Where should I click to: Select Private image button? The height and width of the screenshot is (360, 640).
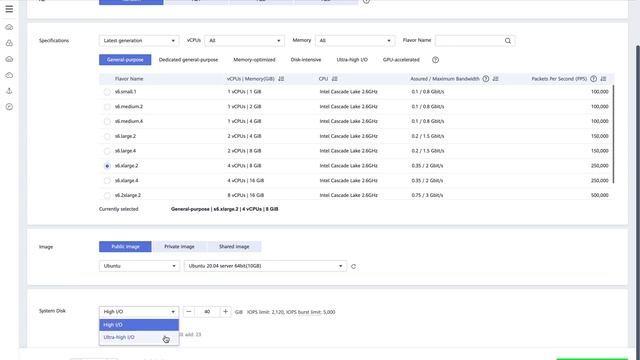(x=179, y=247)
